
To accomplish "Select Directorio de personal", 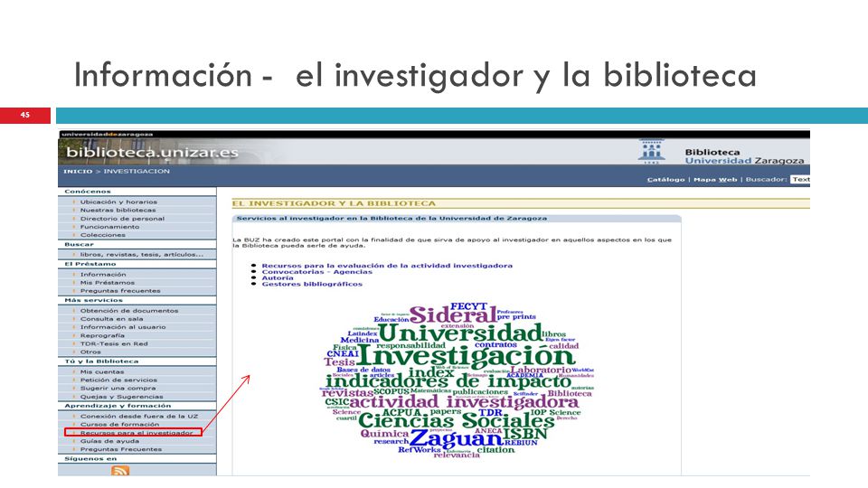I will pos(122,219).
